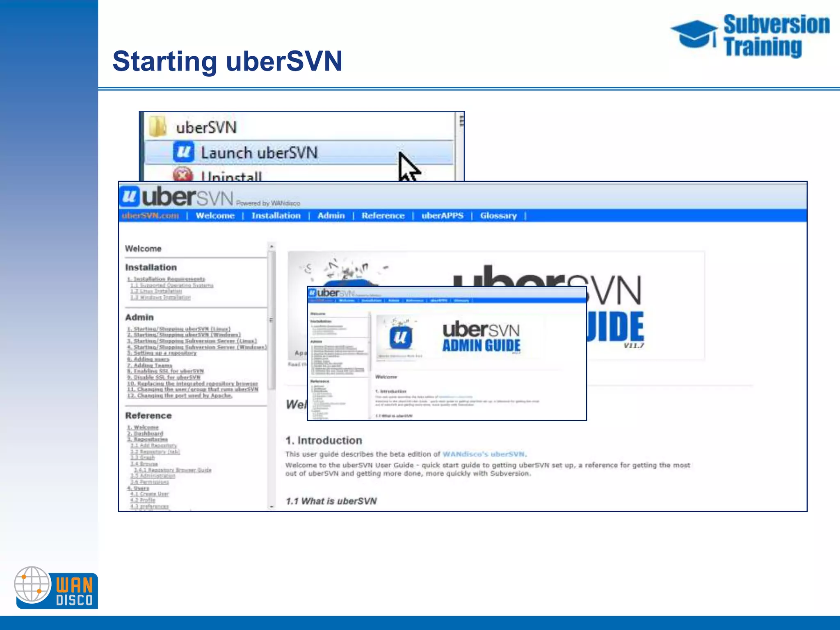
Task: Open 4.1 Create User link
Action: pos(150,494)
